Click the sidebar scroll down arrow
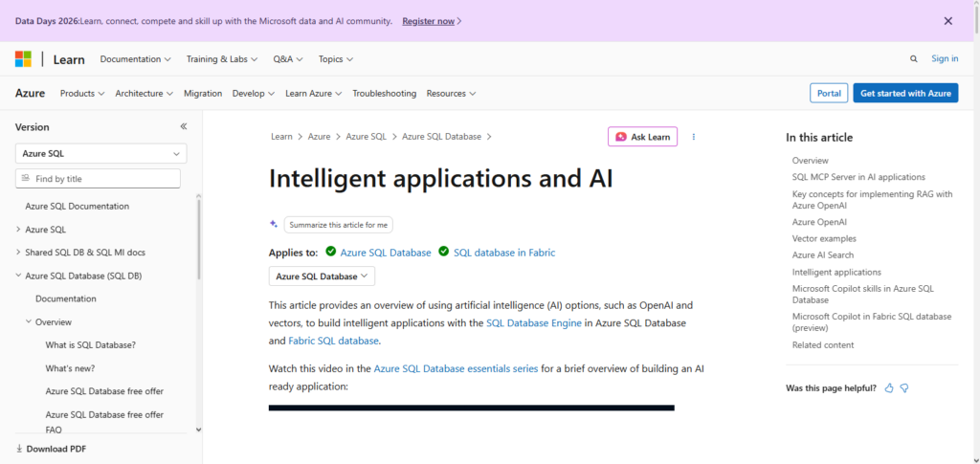The height and width of the screenshot is (464, 980). [199, 429]
